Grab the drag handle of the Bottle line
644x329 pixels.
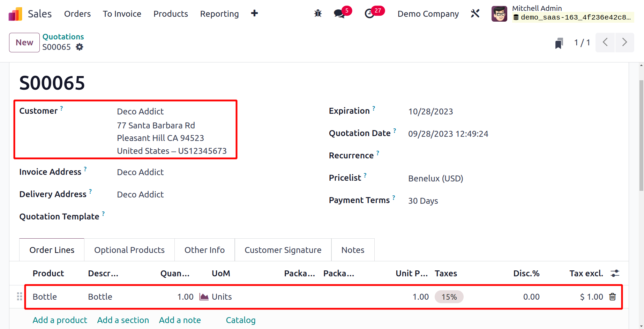pyautogui.click(x=20, y=297)
